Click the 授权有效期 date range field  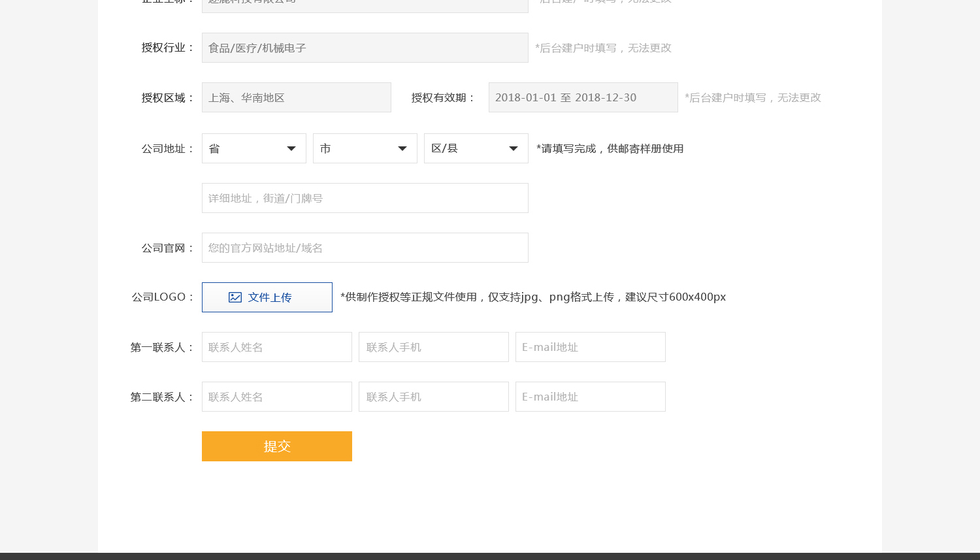(x=583, y=97)
